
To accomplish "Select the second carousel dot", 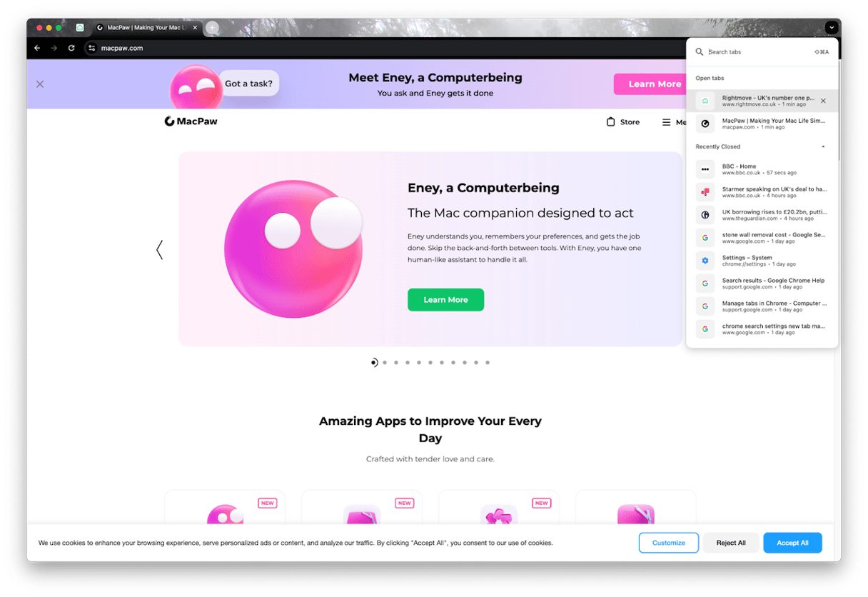I will (x=385, y=363).
